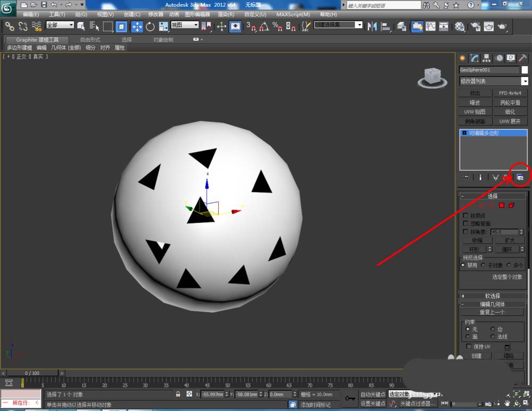The width and height of the screenshot is (532, 411).
Task: Click the FFD 4x4x4 modifier button
Action: click(510, 93)
